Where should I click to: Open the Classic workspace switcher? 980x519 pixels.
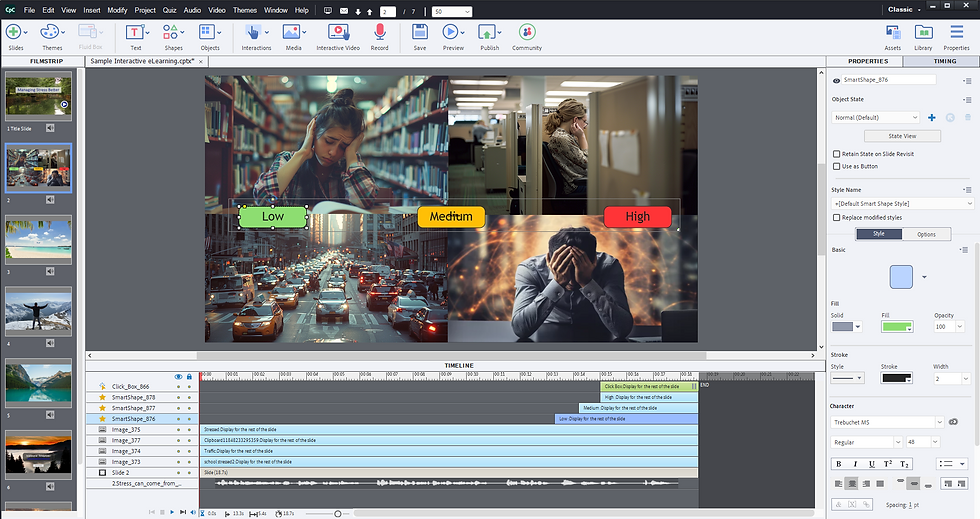[x=904, y=9]
